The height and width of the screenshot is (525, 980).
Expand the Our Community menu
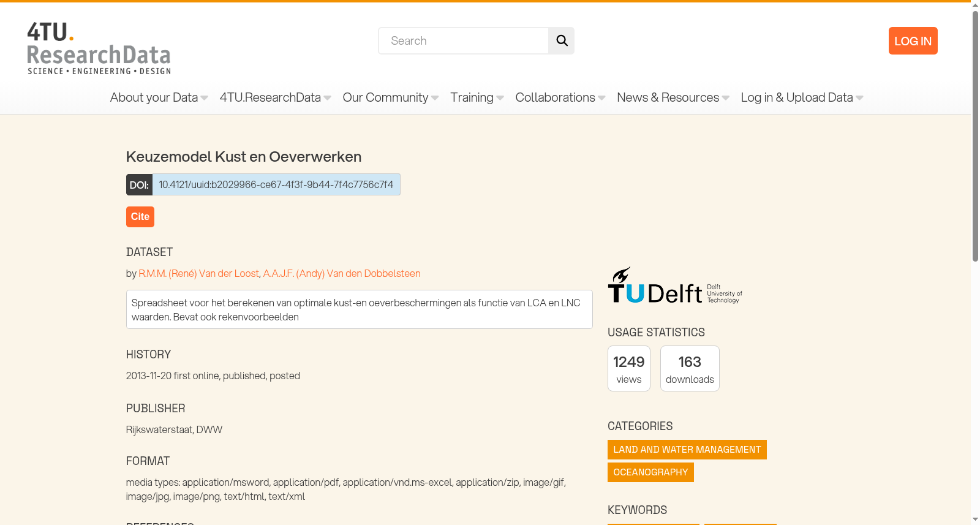pyautogui.click(x=390, y=97)
